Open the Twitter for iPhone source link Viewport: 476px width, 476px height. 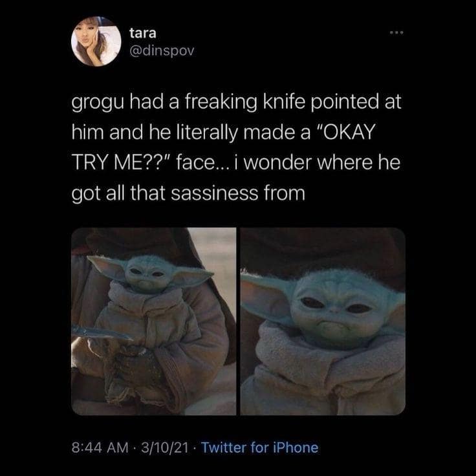(259, 448)
